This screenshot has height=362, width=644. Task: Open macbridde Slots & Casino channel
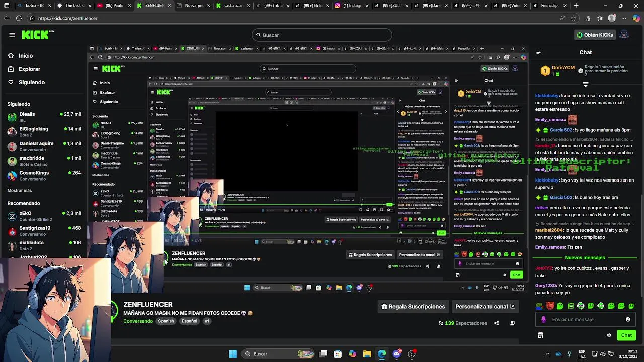[44, 161]
